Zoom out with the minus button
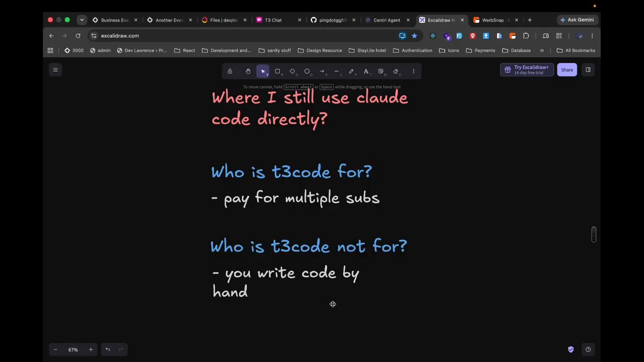644x362 pixels. [55, 349]
